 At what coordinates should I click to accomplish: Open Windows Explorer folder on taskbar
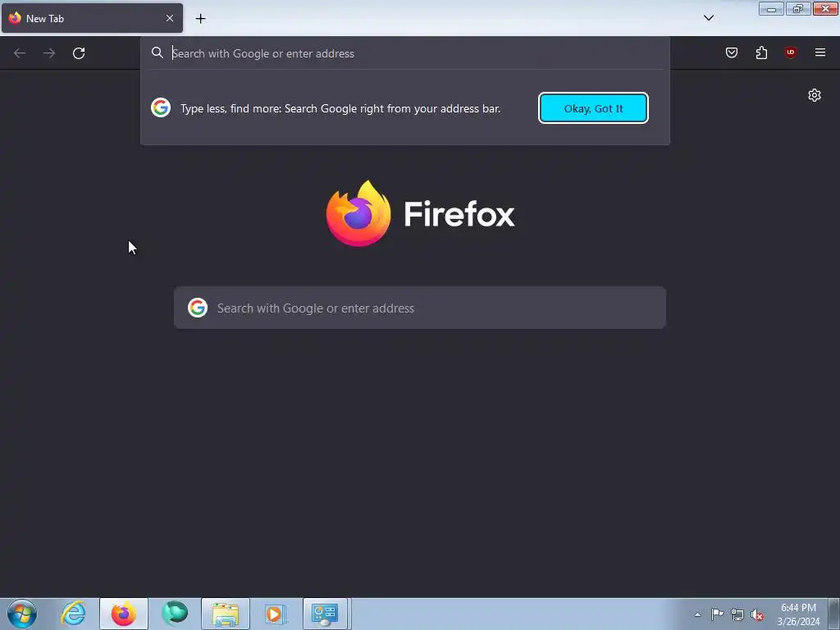coord(226,614)
